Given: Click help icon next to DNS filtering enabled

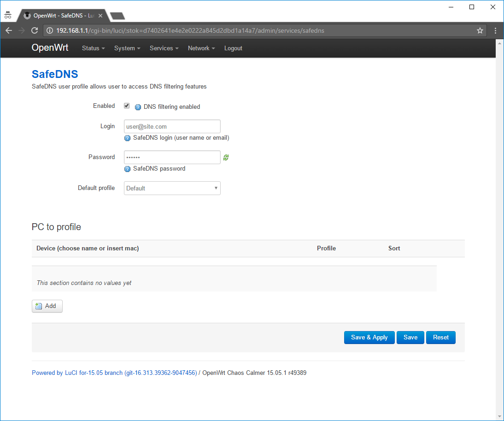Looking at the screenshot, I should tap(138, 107).
